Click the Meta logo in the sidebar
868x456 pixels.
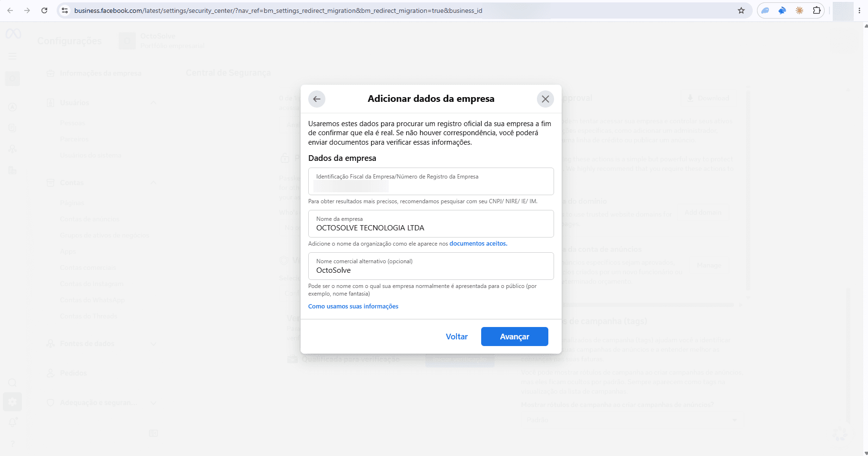[x=13, y=34]
